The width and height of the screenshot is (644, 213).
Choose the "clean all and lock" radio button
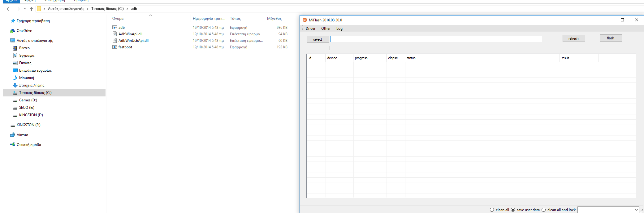pyautogui.click(x=543, y=210)
